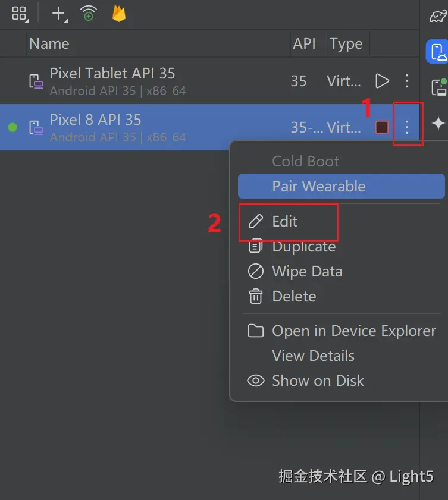Open Pixel 8 more actions menu
448x500 pixels.
point(407,127)
